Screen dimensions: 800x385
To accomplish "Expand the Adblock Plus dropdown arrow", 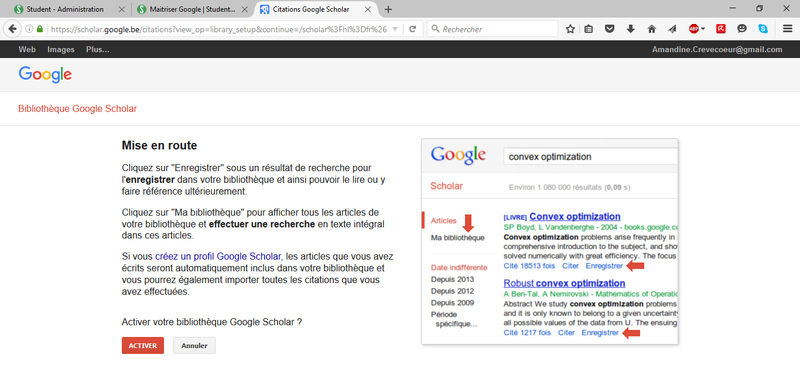I will [x=703, y=29].
